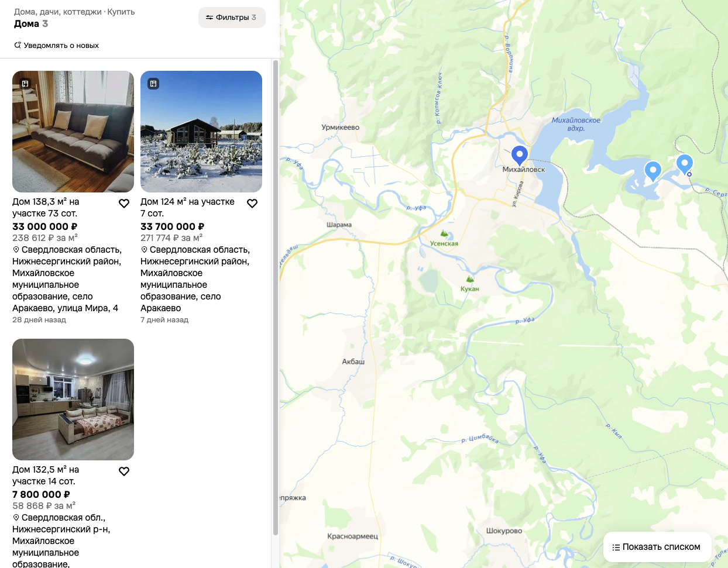The height and width of the screenshot is (568, 728).
Task: Open the Дома, дачи, коттеджи breadcrumb
Action: 58,12
